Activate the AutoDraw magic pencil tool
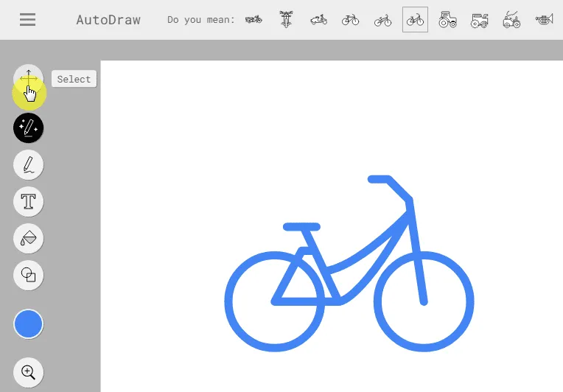 (x=28, y=127)
